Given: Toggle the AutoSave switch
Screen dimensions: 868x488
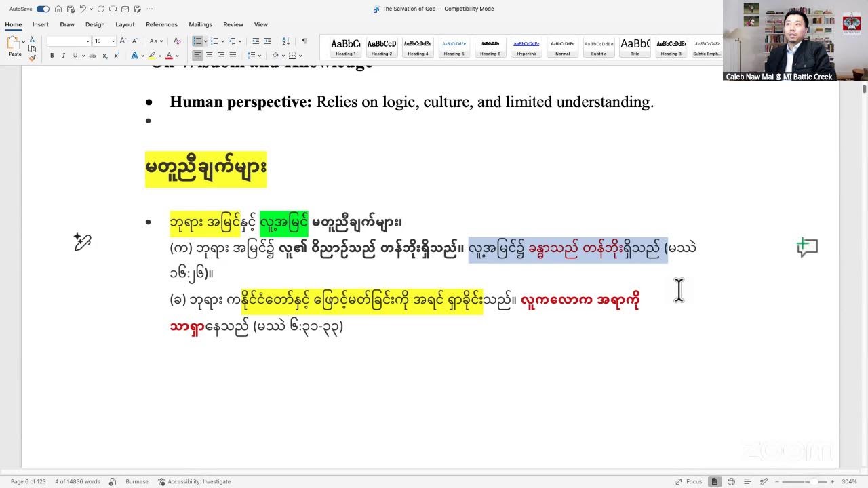Looking at the screenshot, I should [43, 9].
